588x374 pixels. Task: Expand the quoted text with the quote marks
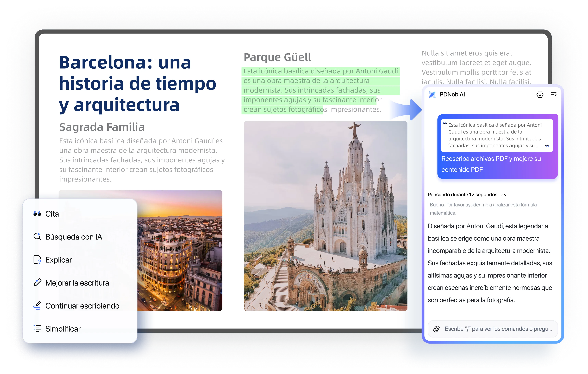coord(547,146)
